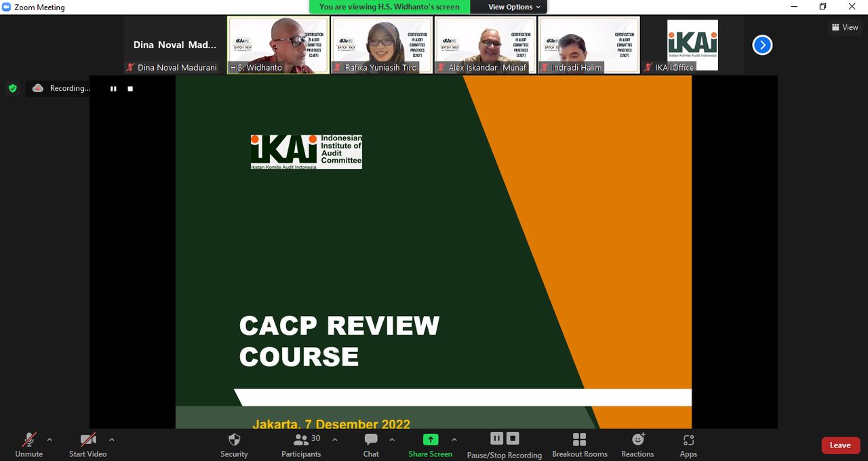Viewport: 868px width, 461px height.
Task: Stop recording via top-left stop icon
Action: pos(130,89)
